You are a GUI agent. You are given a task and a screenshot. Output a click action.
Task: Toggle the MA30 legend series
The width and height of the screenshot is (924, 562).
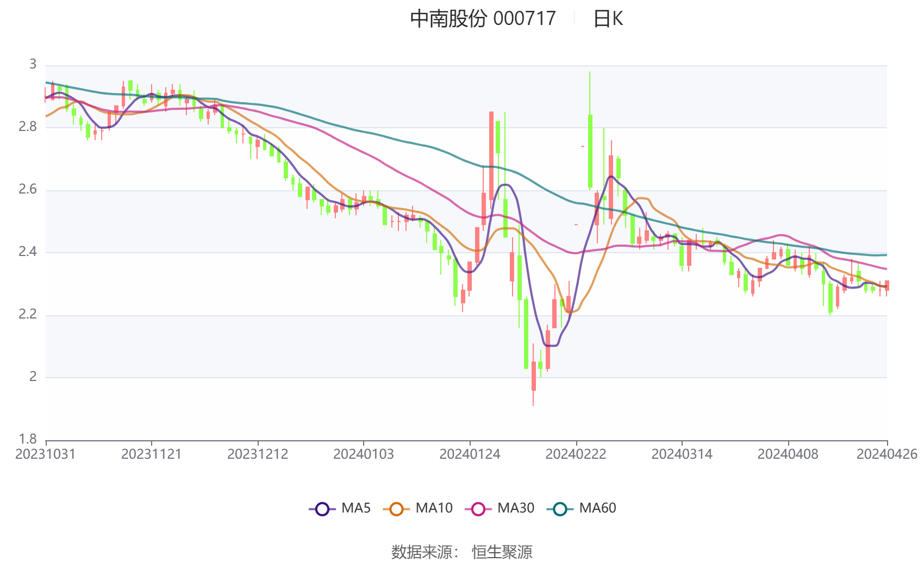500,509
